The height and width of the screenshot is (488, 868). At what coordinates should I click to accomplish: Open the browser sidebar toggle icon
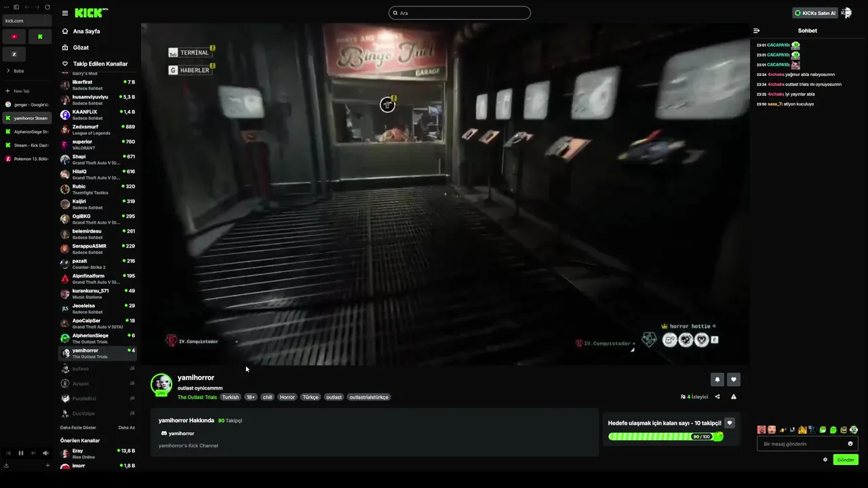[16, 7]
